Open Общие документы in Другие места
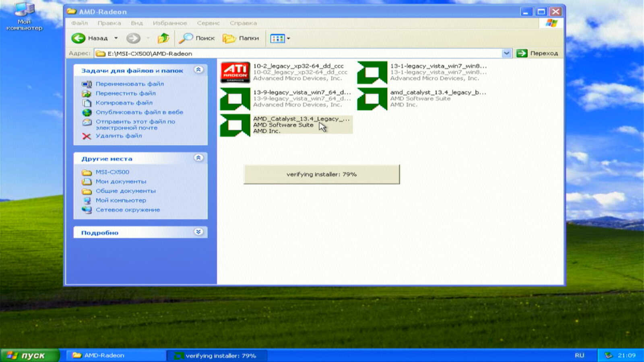The height and width of the screenshot is (362, 644). (x=126, y=191)
